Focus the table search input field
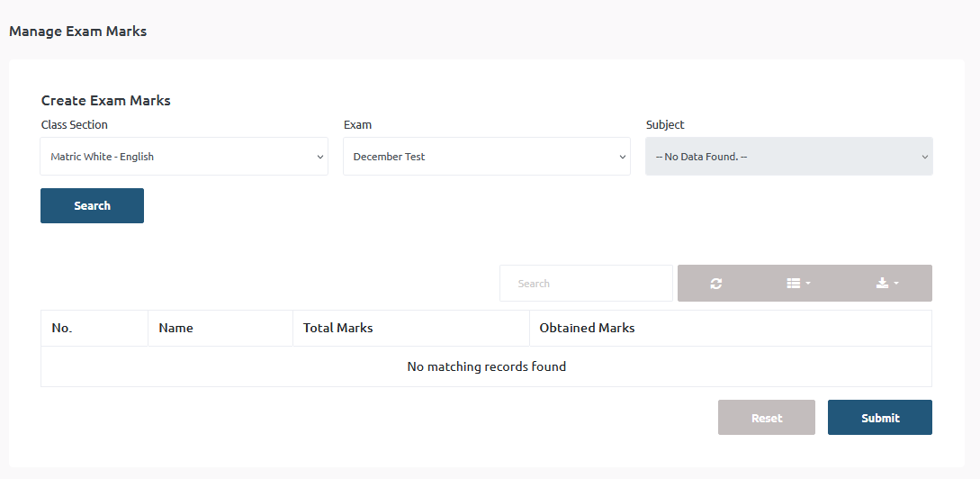 [x=586, y=284]
